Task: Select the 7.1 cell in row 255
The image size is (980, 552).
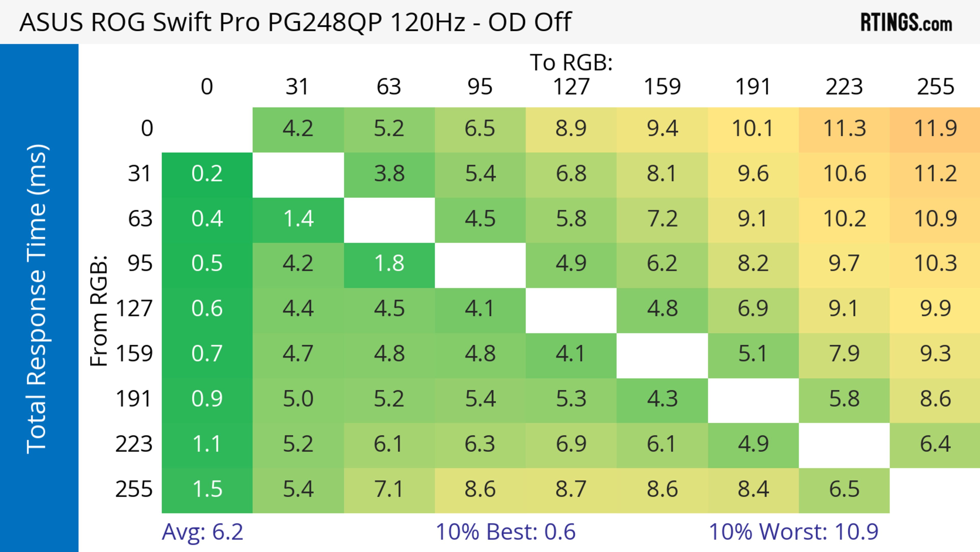Action: [x=389, y=490]
